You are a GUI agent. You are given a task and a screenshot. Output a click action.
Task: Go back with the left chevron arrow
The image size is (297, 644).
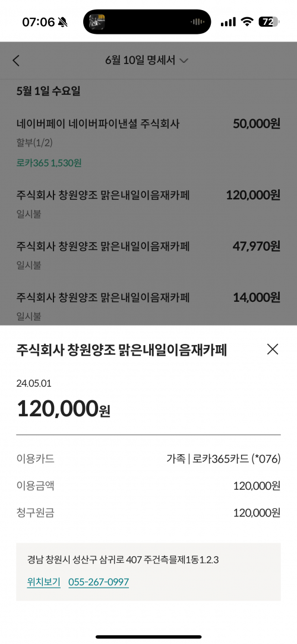pos(16,61)
